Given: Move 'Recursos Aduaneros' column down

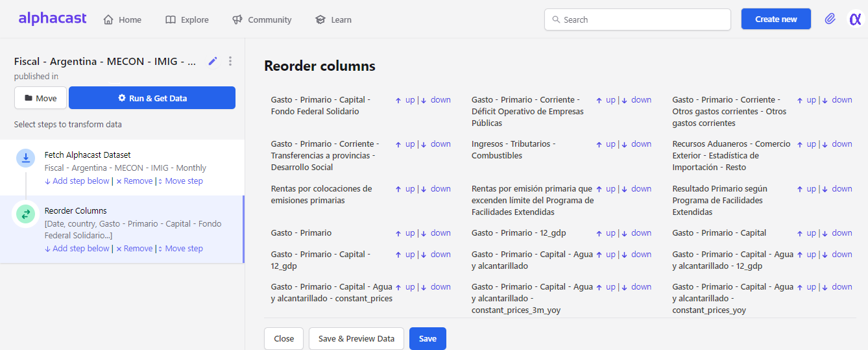Looking at the screenshot, I should [837, 144].
